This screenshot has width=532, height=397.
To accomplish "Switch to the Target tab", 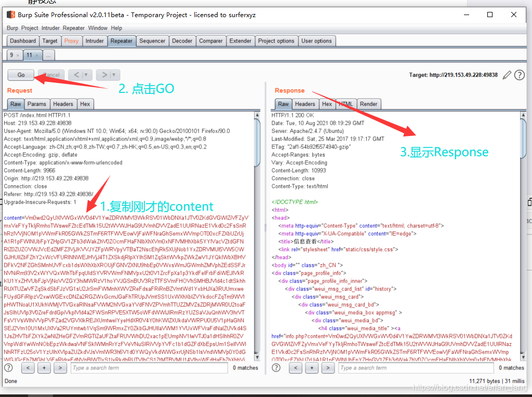I will click(50, 41).
